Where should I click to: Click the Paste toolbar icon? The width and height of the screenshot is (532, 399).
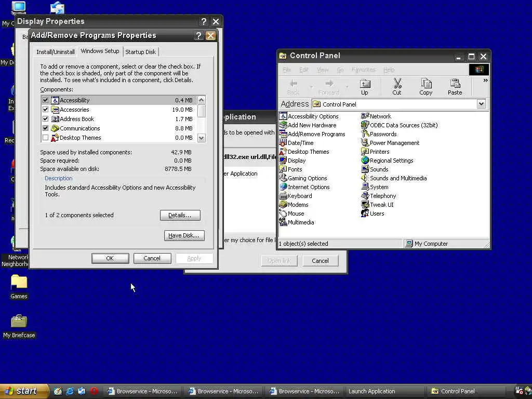[455, 87]
